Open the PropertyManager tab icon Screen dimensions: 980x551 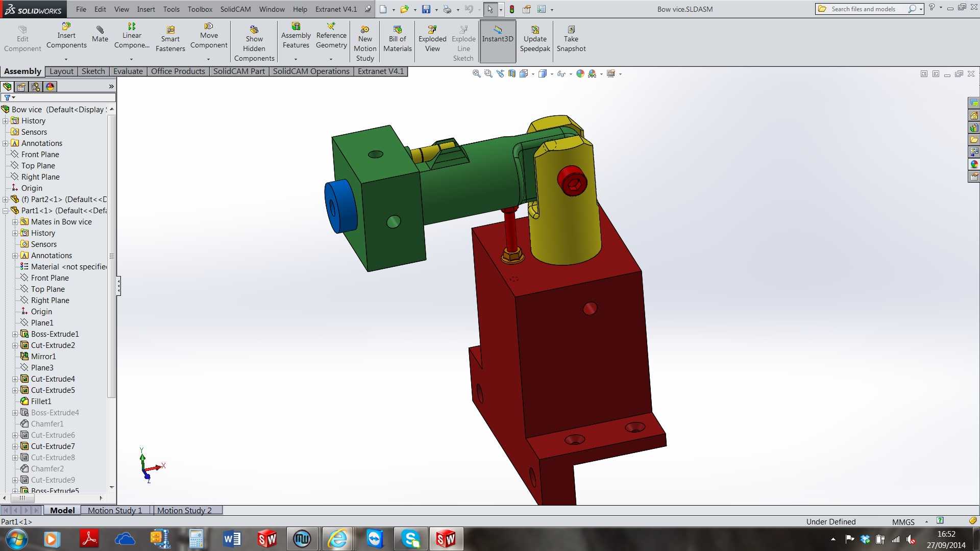point(21,87)
